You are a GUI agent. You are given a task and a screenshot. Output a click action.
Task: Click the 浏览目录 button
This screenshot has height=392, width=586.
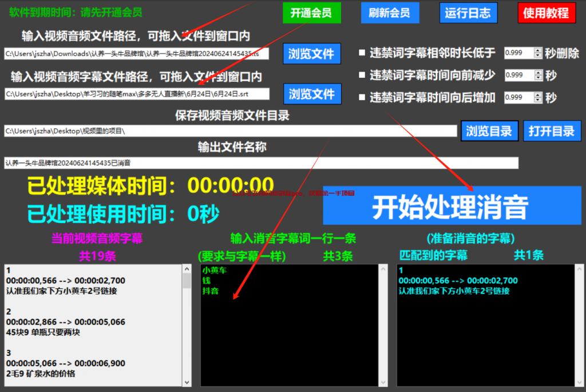(x=489, y=130)
